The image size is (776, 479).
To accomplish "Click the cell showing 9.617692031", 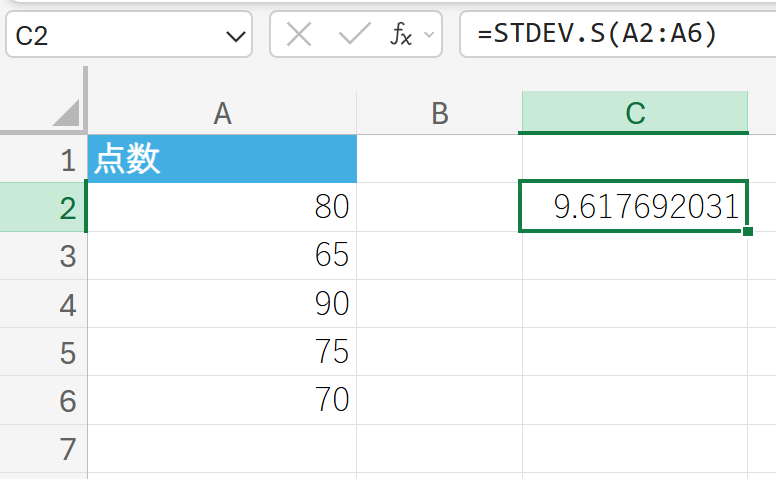I will pos(634,208).
